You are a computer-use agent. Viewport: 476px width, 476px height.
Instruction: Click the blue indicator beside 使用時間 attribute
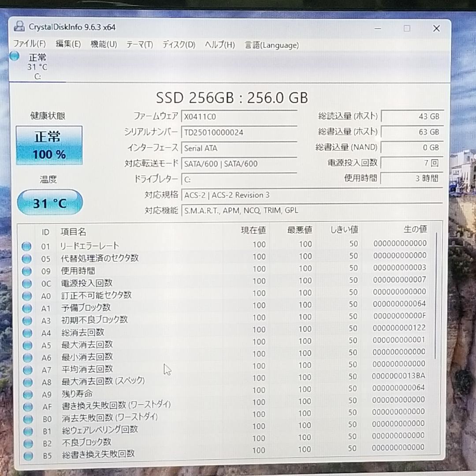pyautogui.click(x=26, y=271)
